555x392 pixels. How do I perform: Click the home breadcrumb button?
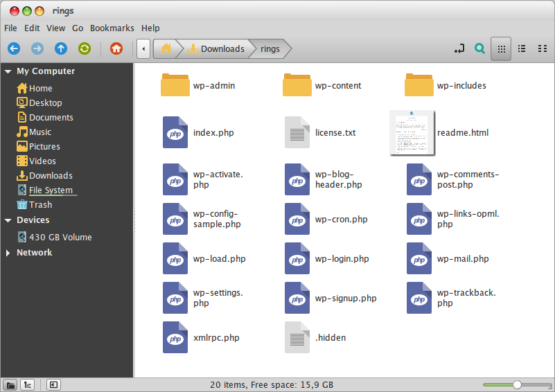point(166,48)
